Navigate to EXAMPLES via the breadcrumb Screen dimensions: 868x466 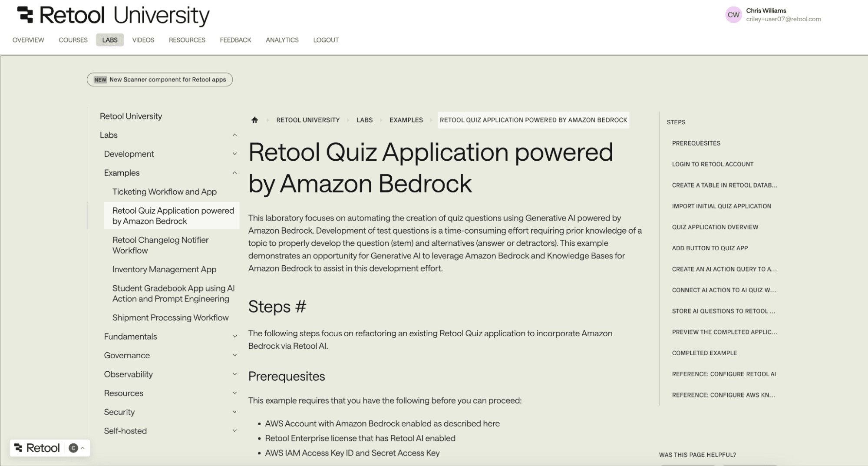(406, 120)
